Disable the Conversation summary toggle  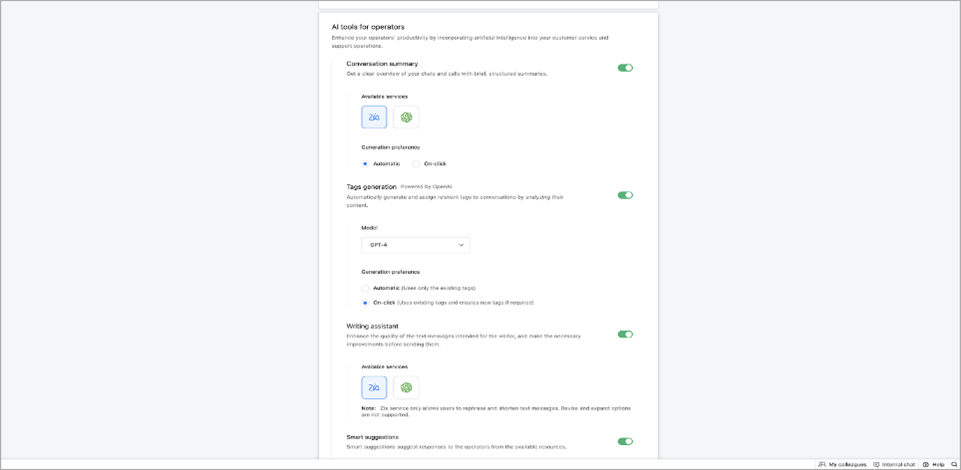625,68
